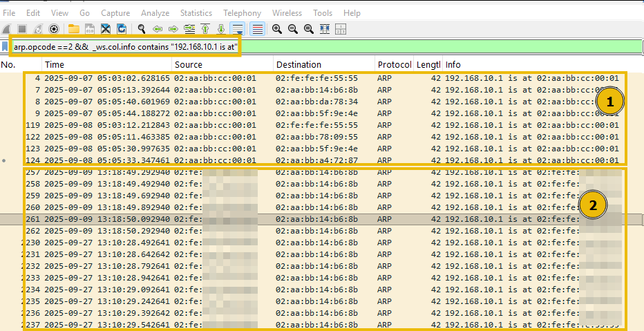Sort by the Protocol column header
This screenshot has height=331, width=644.
pos(395,64)
